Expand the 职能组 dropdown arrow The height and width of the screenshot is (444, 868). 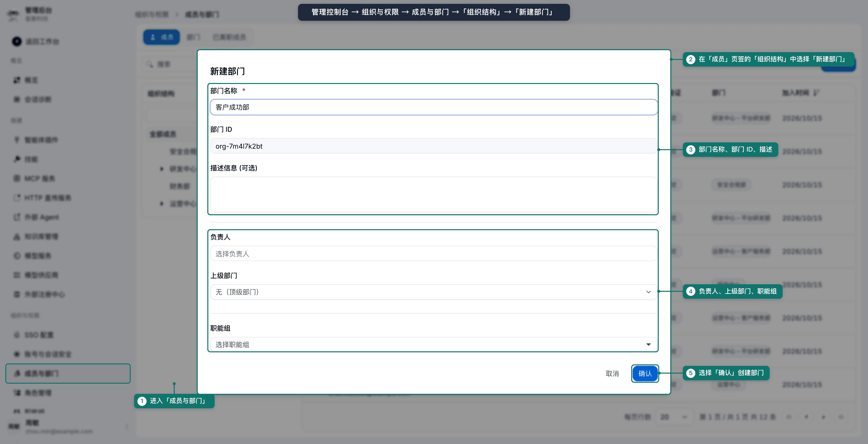[x=648, y=344]
